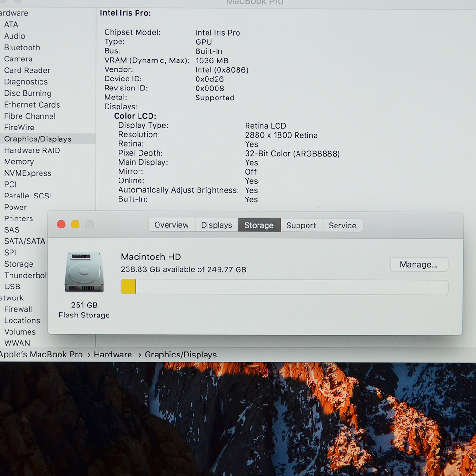Select Memory in the sidebar
The image size is (476, 476).
pyautogui.click(x=19, y=162)
